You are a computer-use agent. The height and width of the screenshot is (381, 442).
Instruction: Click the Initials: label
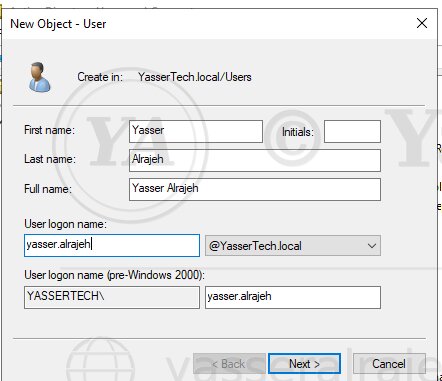point(298,132)
